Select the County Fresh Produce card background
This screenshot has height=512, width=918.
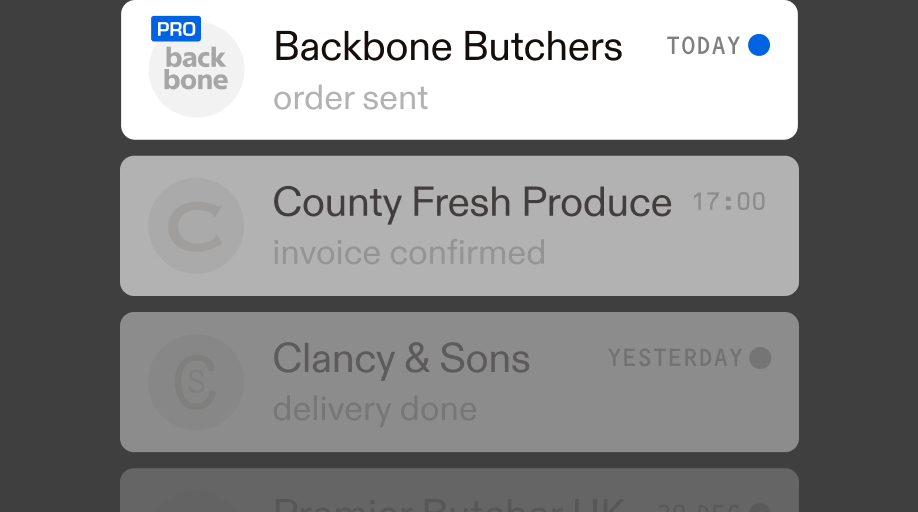[460, 226]
